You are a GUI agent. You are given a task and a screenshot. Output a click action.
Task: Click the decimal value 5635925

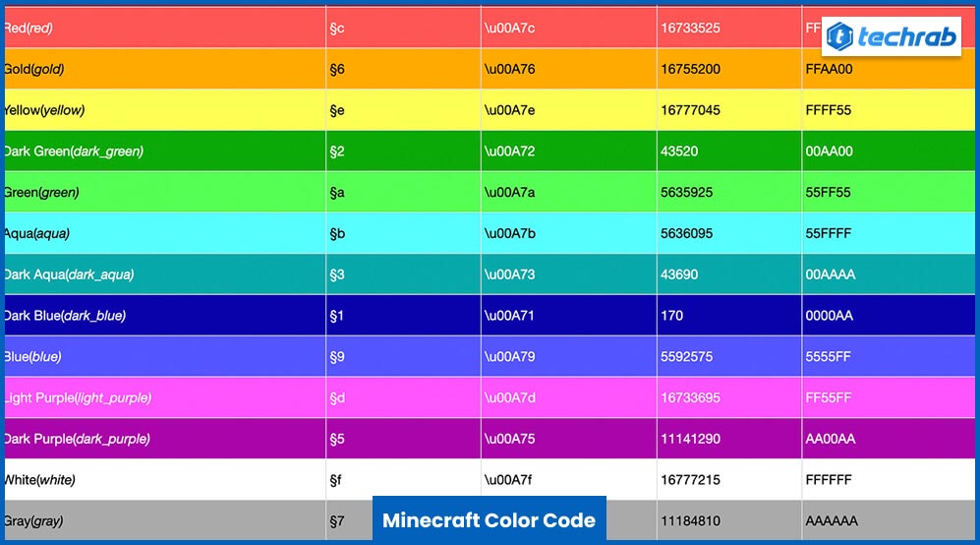click(x=686, y=193)
